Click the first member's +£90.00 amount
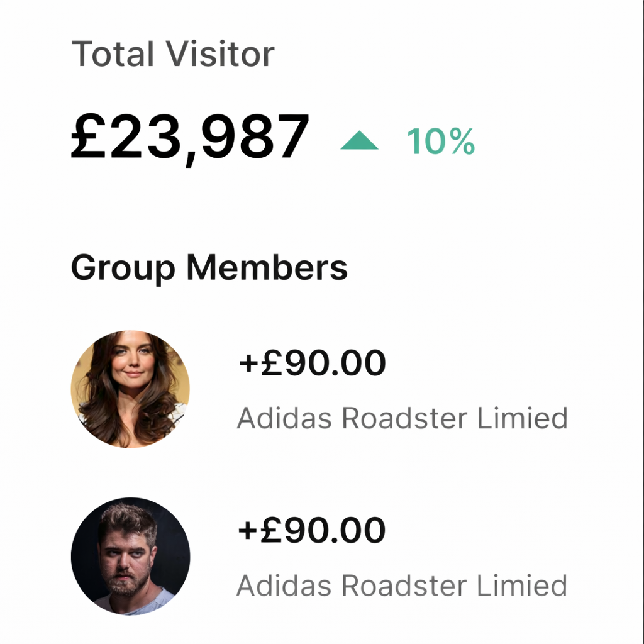 tap(312, 364)
